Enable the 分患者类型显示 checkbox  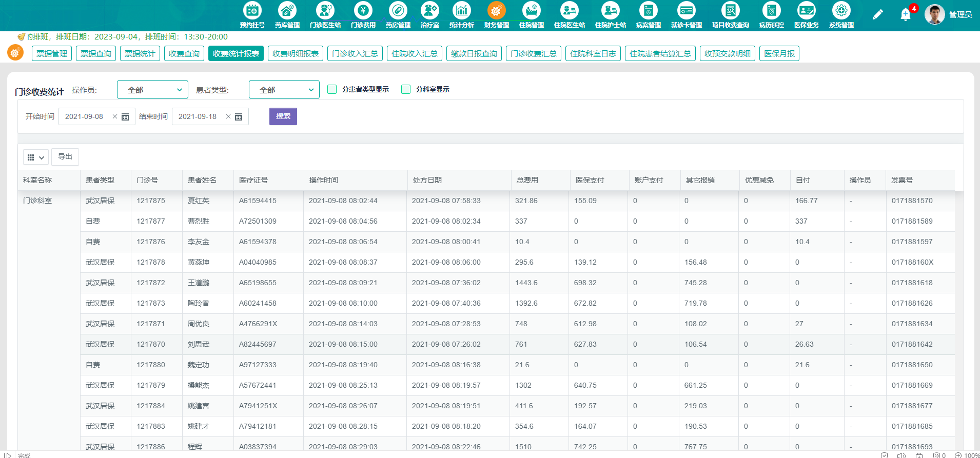332,89
